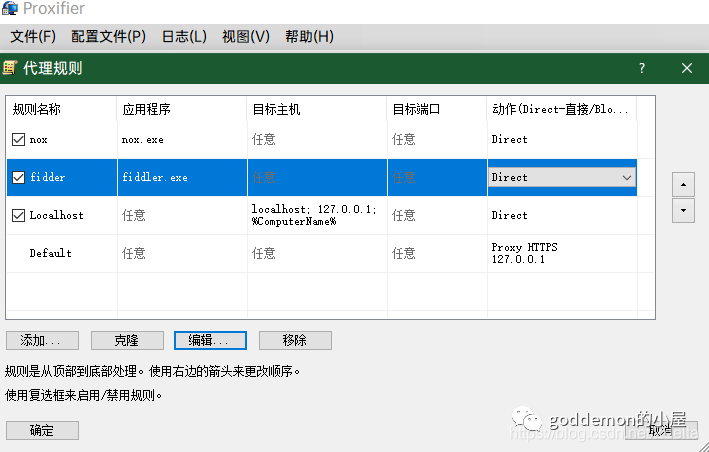The height and width of the screenshot is (452, 709).
Task: Confirm with the 确定 button
Action: tap(43, 430)
